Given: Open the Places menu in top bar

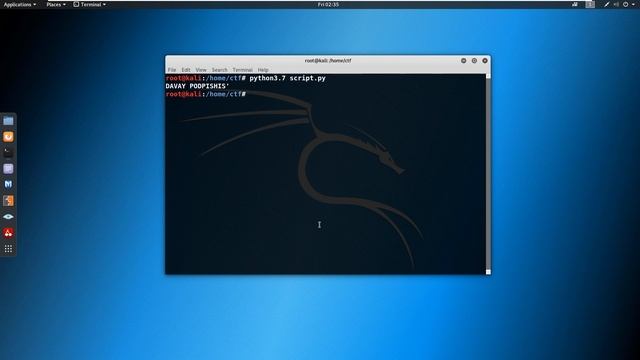Looking at the screenshot, I should tap(56, 4).
